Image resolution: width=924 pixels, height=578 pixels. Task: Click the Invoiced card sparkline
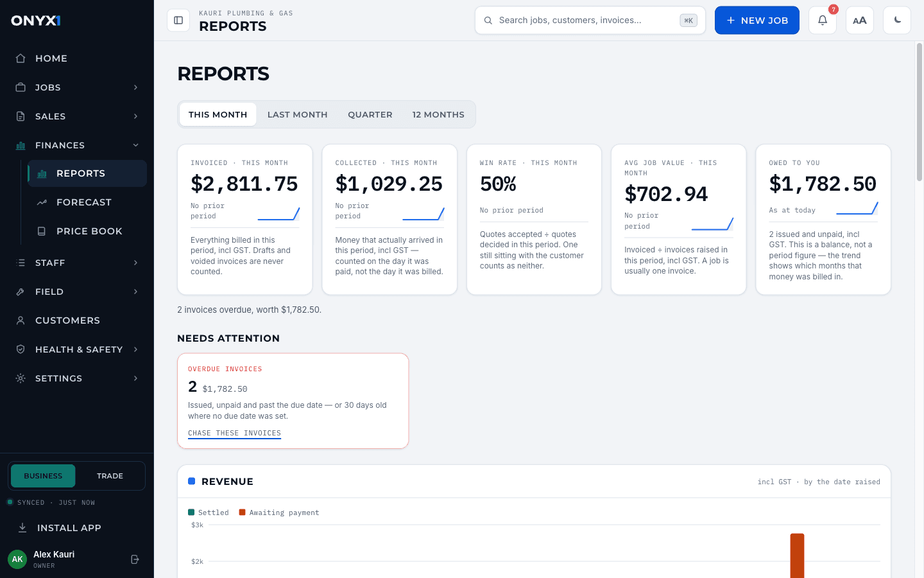coord(278,214)
